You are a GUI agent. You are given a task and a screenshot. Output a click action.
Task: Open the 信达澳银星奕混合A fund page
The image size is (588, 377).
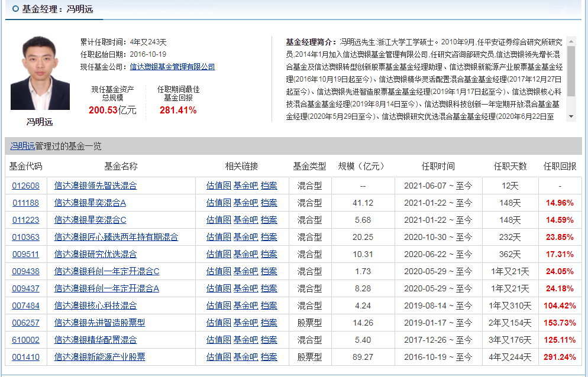click(x=90, y=203)
